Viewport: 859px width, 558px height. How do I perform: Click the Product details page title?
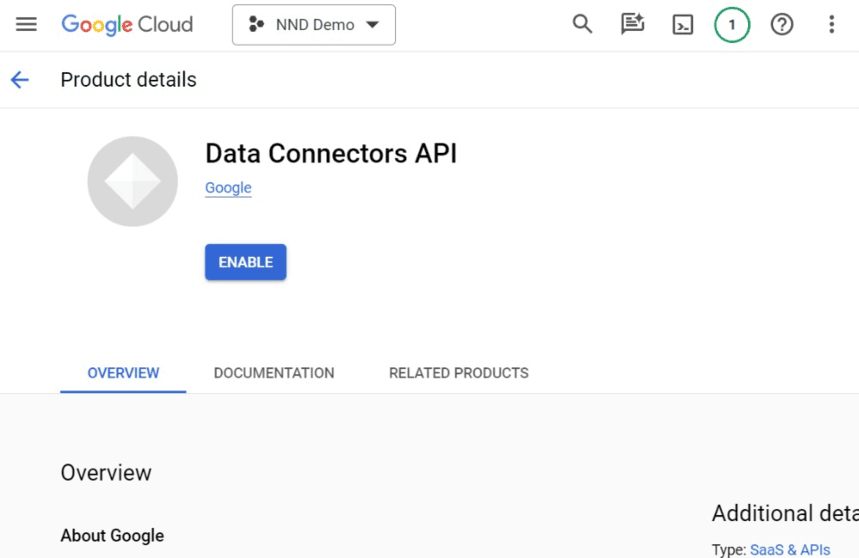point(128,80)
